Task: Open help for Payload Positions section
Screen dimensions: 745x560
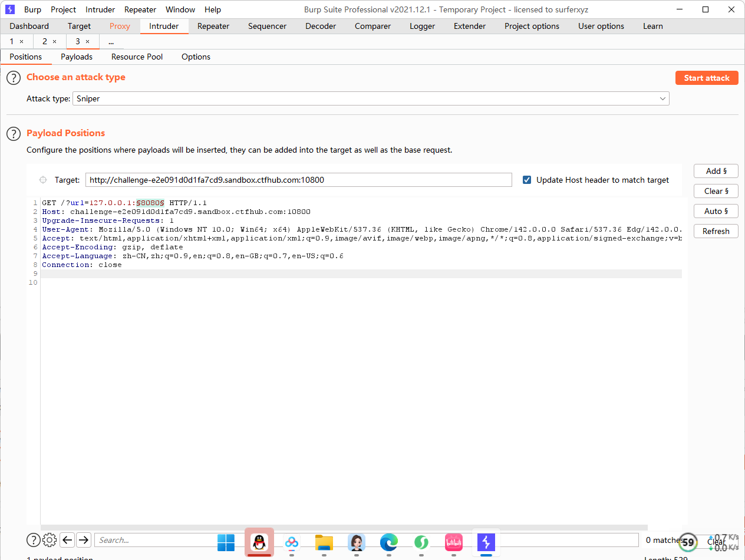Action: (14, 134)
